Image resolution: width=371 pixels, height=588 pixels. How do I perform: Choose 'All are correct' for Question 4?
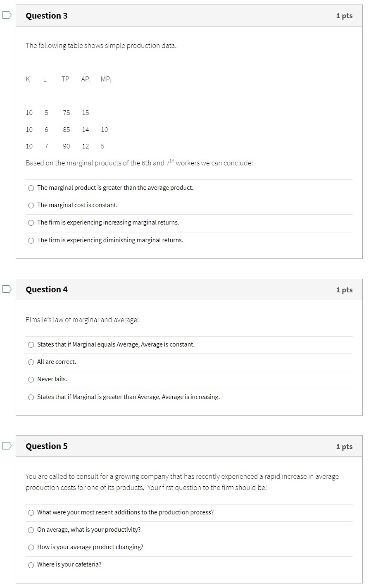(x=31, y=362)
